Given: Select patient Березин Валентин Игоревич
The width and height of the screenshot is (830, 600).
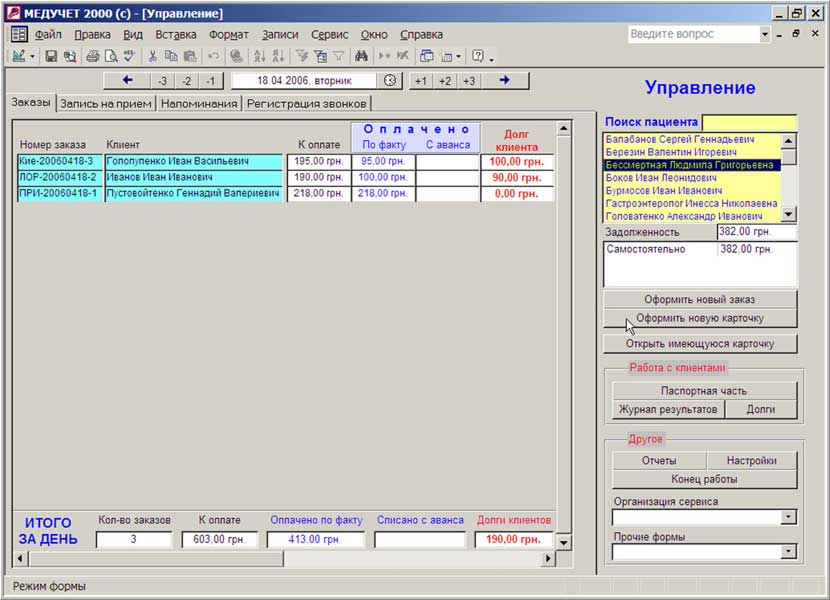Looking at the screenshot, I should click(x=691, y=152).
